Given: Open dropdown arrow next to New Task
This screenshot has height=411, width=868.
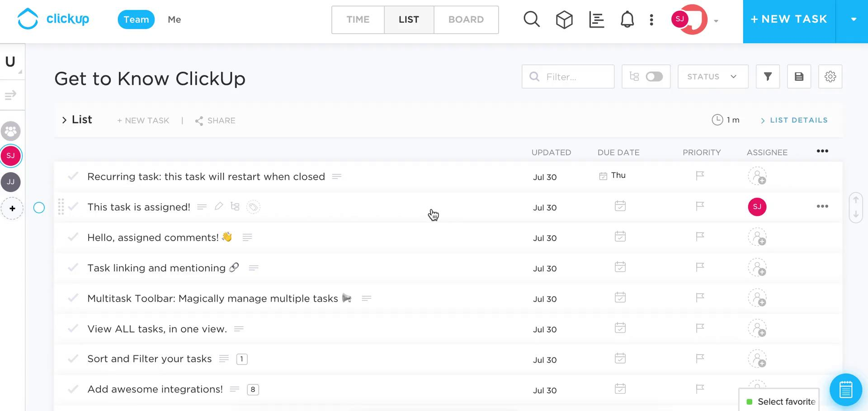Looking at the screenshot, I should tap(854, 19).
